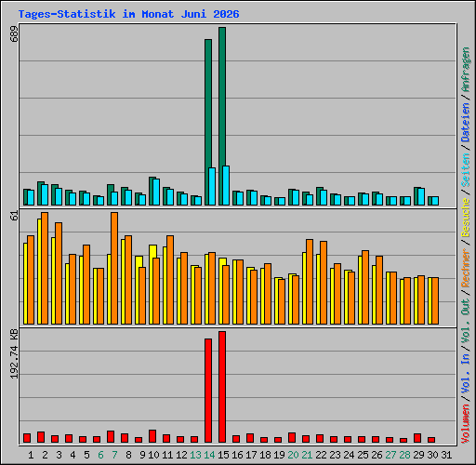The width and height of the screenshot is (476, 465).
Task: Click weekend day 27 on the x-axis
Action: coord(390,455)
